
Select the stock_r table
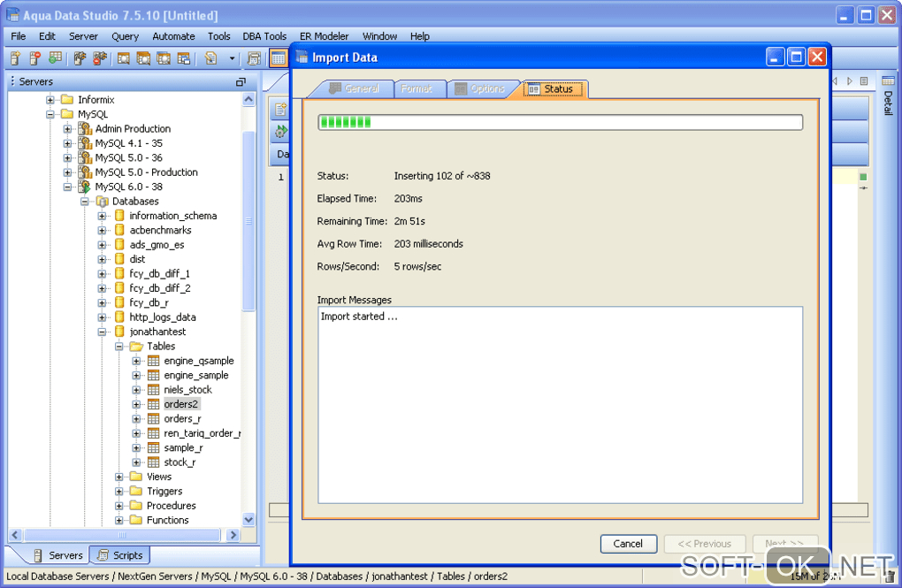pyautogui.click(x=180, y=462)
